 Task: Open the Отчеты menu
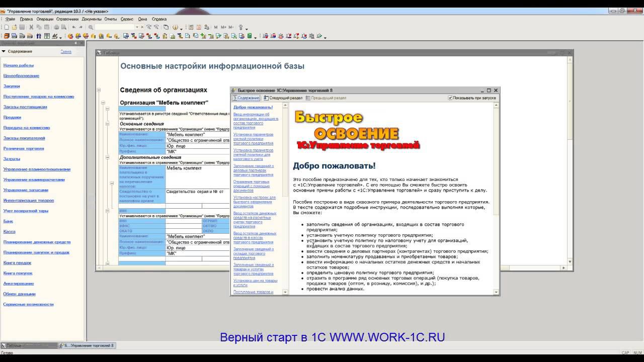click(111, 19)
